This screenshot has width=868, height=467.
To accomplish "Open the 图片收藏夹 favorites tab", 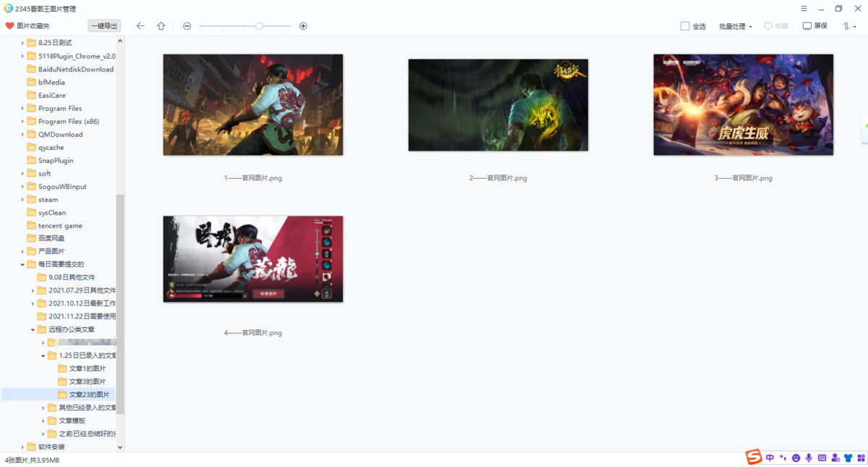I will coord(27,26).
